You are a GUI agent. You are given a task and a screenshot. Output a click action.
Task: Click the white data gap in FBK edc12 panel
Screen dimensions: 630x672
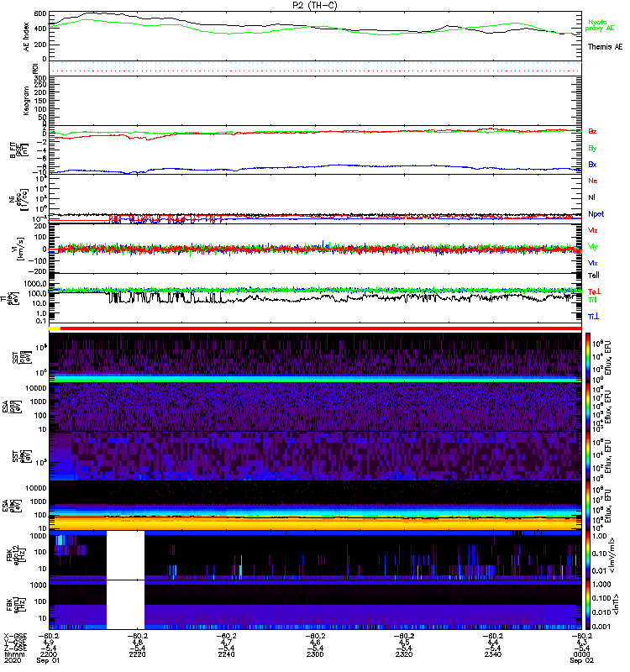pyautogui.click(x=125, y=554)
